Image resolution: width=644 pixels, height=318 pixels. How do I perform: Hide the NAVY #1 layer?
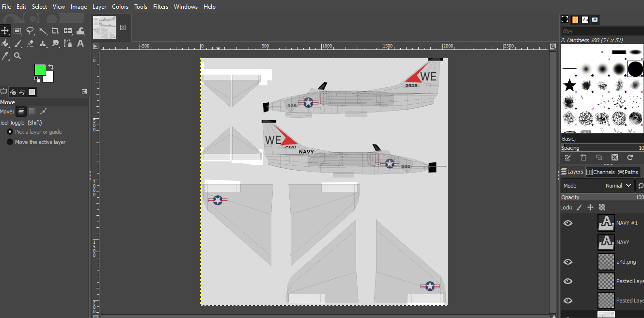point(568,223)
